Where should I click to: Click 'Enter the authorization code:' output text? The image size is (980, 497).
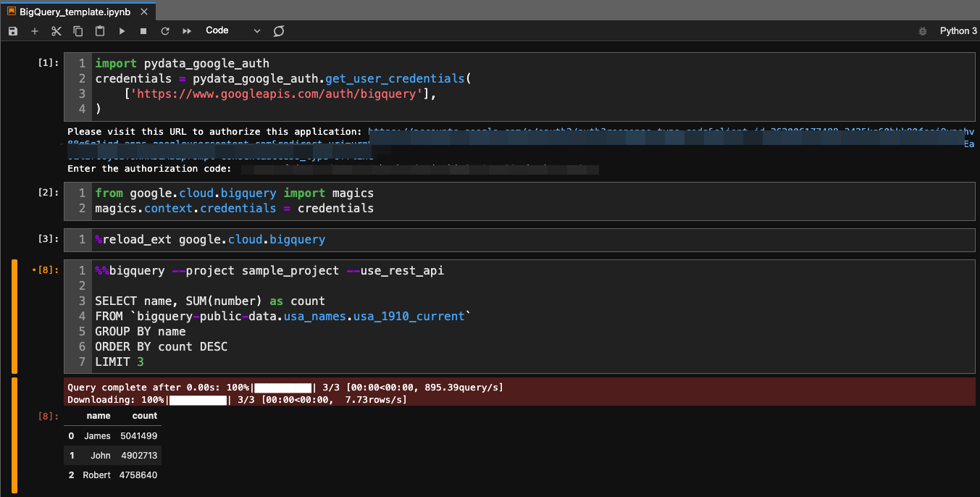(149, 169)
